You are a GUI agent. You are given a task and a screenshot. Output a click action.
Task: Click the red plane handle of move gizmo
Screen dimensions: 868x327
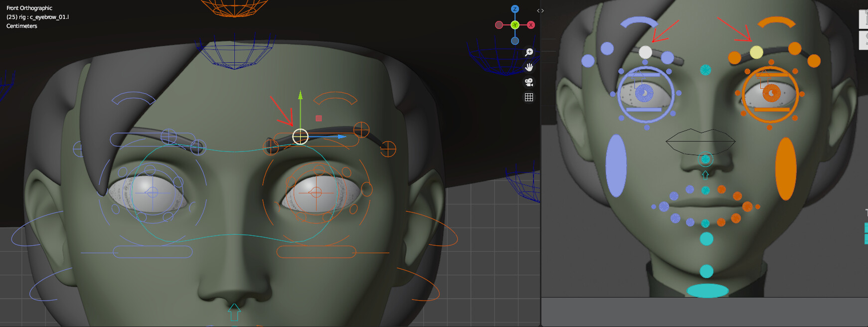(319, 118)
